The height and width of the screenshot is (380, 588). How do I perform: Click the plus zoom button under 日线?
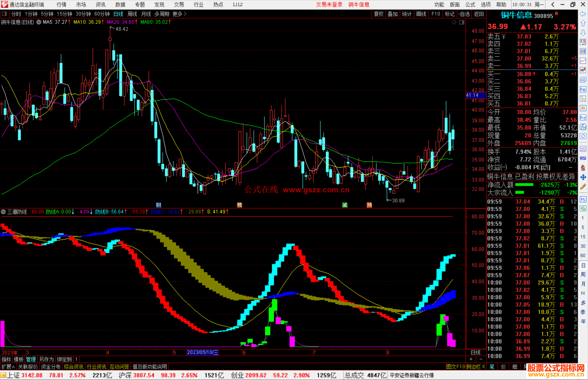(471, 359)
